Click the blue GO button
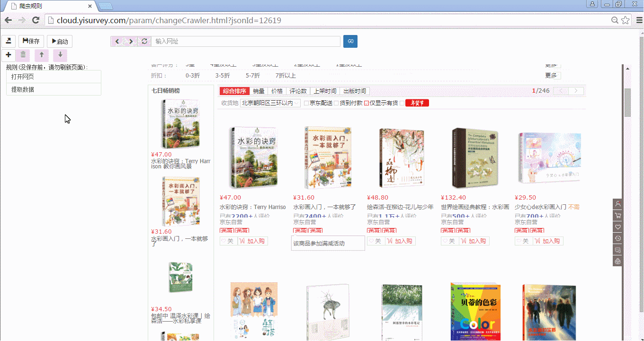Image resolution: width=644 pixels, height=341 pixels. click(350, 42)
